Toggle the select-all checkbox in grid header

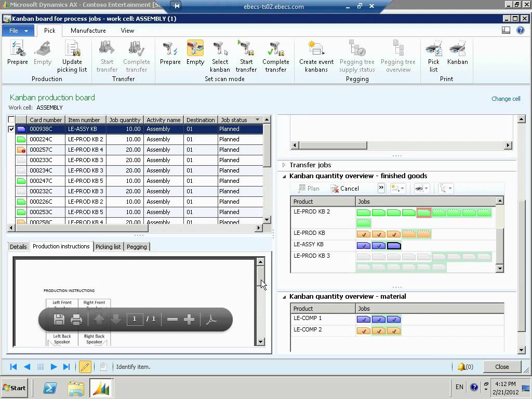[x=11, y=119]
